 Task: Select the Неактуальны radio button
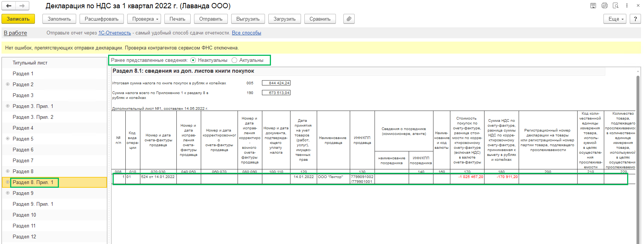pos(193,60)
